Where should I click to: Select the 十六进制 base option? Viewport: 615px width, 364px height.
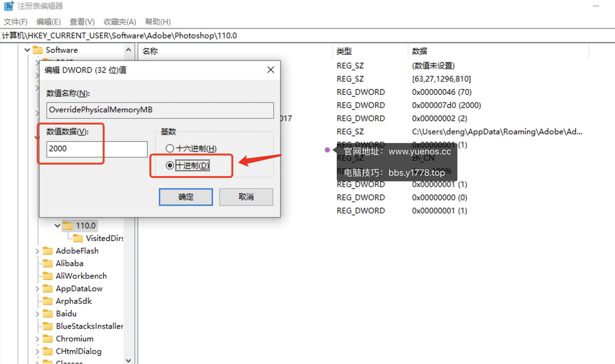(170, 148)
